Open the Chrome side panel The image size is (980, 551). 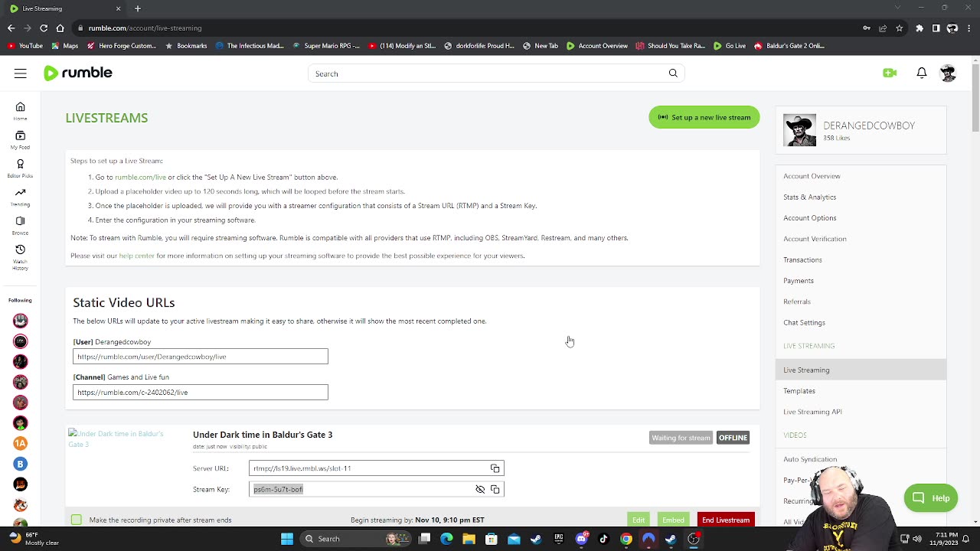click(x=936, y=28)
